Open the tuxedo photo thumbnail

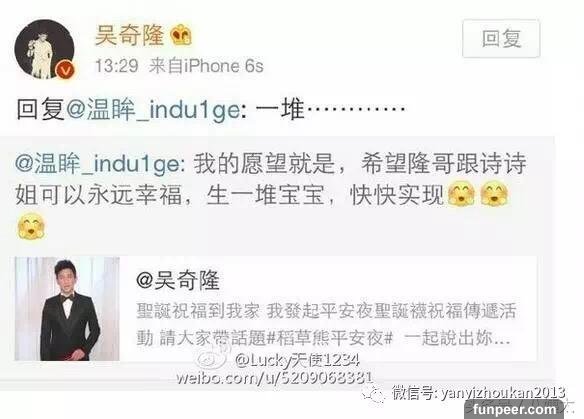(x=67, y=309)
